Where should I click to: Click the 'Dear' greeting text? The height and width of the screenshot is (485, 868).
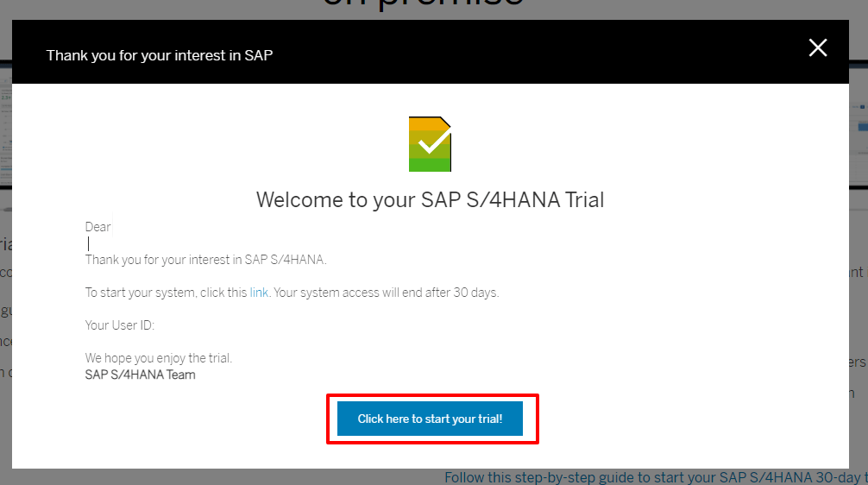click(x=97, y=227)
